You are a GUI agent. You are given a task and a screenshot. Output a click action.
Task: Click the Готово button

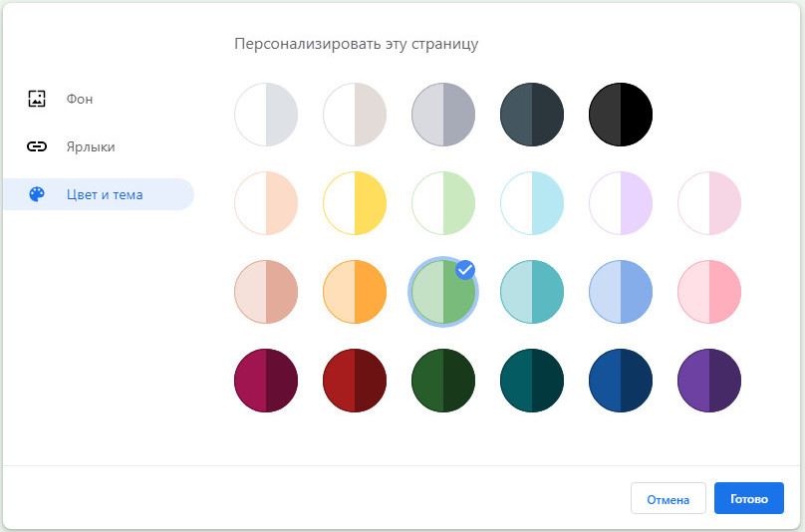tap(748, 498)
